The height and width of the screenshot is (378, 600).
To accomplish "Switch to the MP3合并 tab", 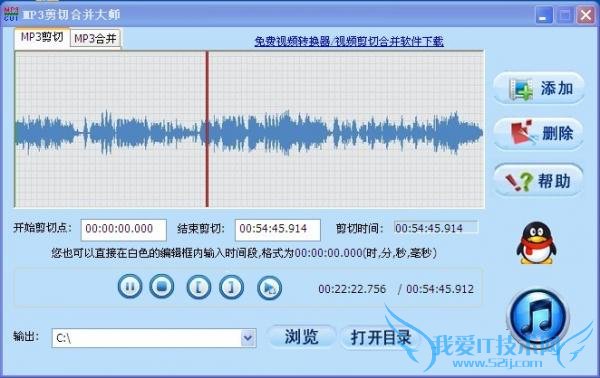I will 95,39.
